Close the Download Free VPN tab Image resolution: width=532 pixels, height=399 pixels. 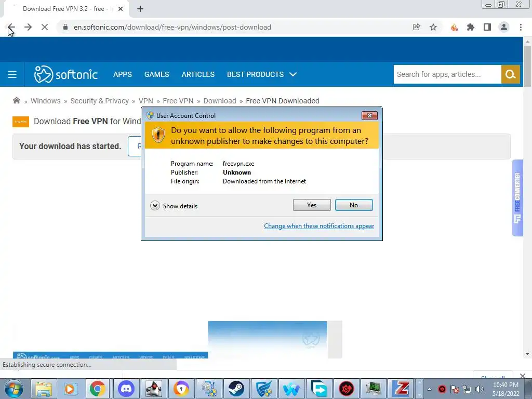click(x=121, y=9)
